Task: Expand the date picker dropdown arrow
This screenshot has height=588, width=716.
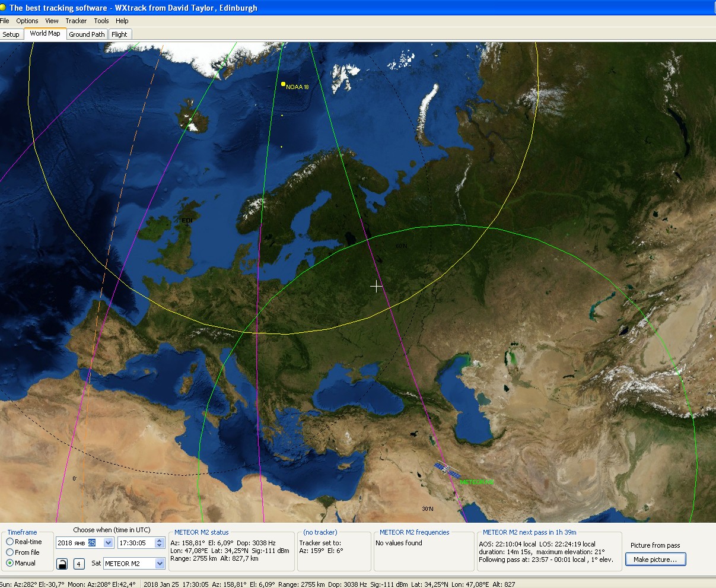Action: tap(108, 543)
